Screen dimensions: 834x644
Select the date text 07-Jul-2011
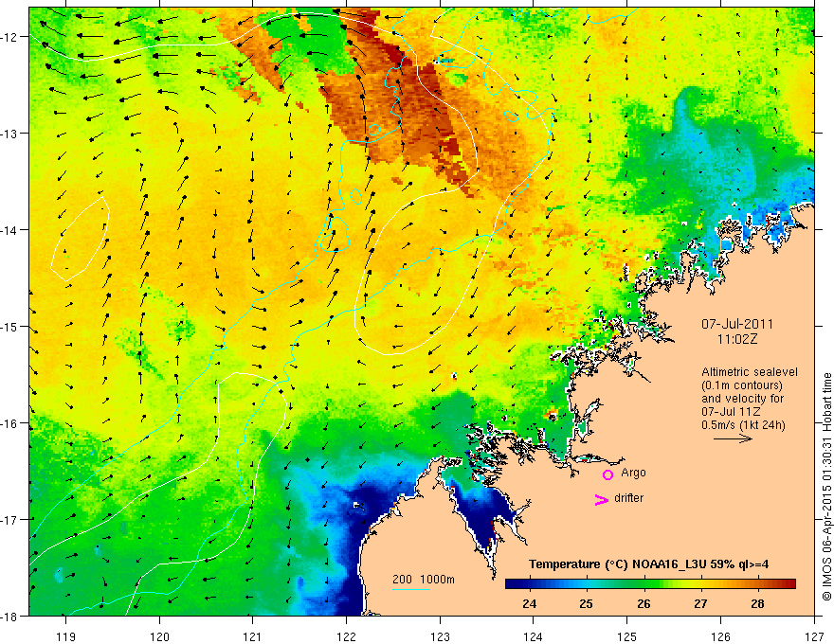point(737,324)
